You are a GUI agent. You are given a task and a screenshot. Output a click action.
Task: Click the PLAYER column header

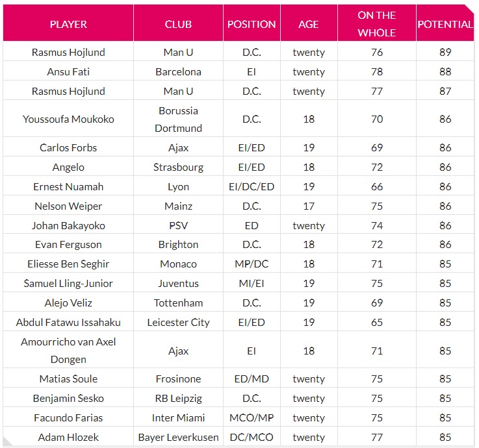pyautogui.click(x=68, y=25)
